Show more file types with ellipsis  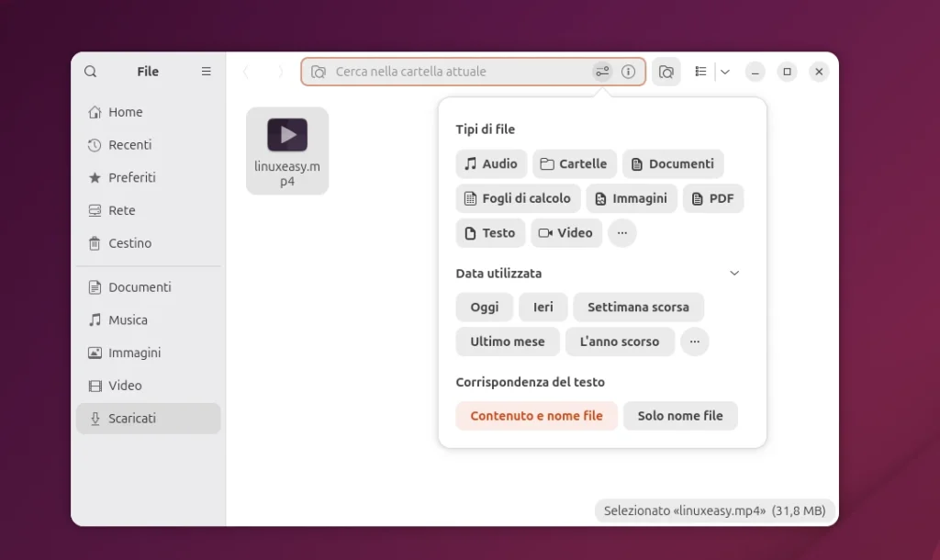click(621, 233)
